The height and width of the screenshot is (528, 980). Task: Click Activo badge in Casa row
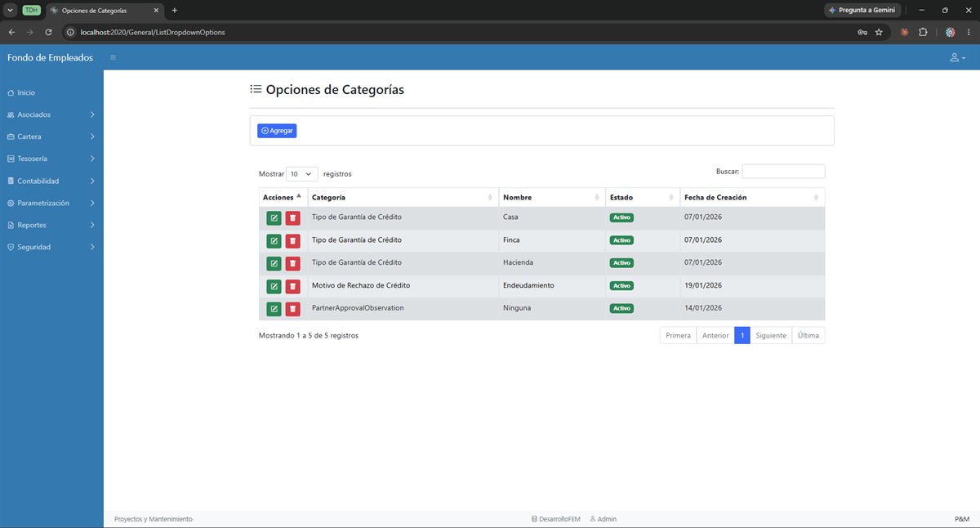[621, 217]
